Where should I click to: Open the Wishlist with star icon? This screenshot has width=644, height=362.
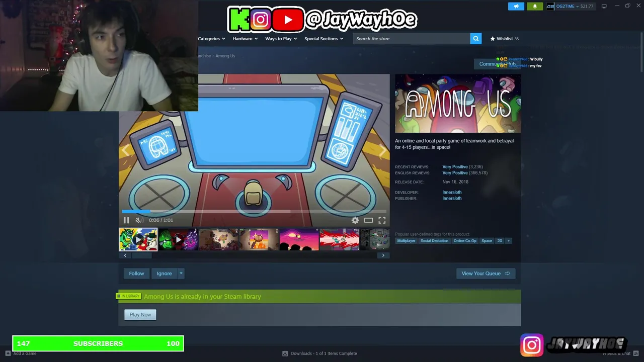(x=504, y=39)
